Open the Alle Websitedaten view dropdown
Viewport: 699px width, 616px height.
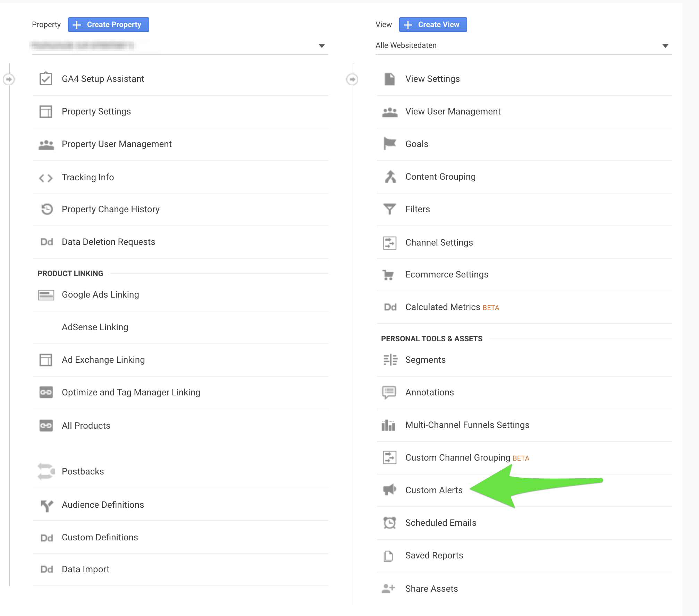point(665,46)
